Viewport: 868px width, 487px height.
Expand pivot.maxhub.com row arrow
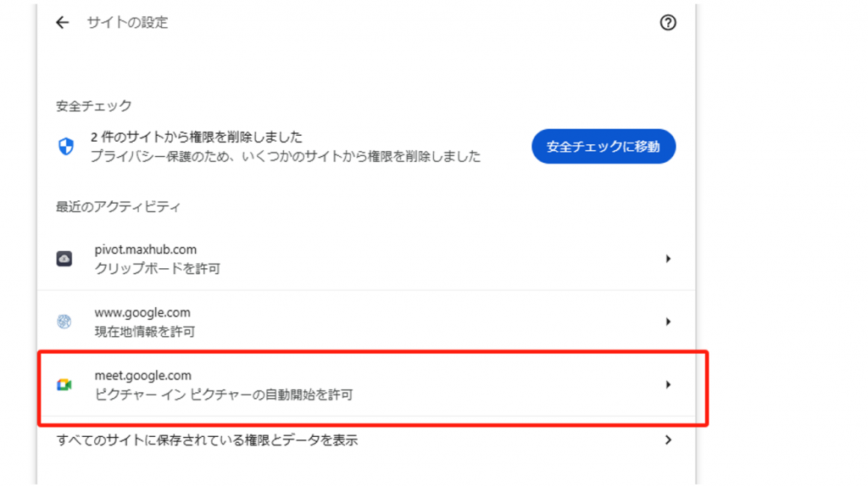point(668,259)
